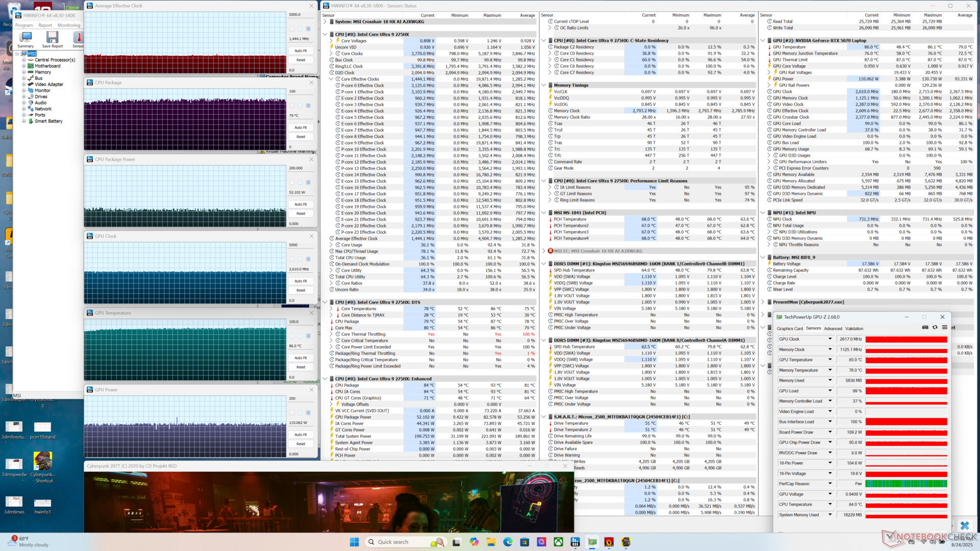980x551 pixels.
Task: Open Xbox app from the taskbar
Action: point(558,542)
